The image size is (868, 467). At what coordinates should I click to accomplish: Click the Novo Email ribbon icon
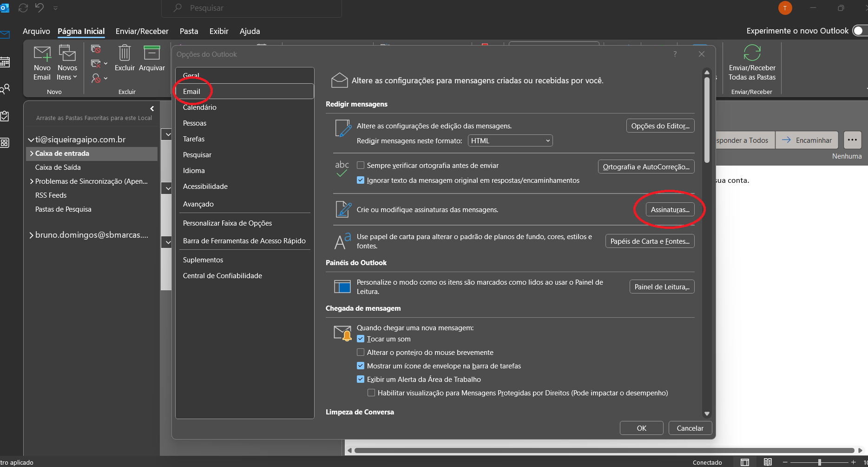click(x=42, y=53)
